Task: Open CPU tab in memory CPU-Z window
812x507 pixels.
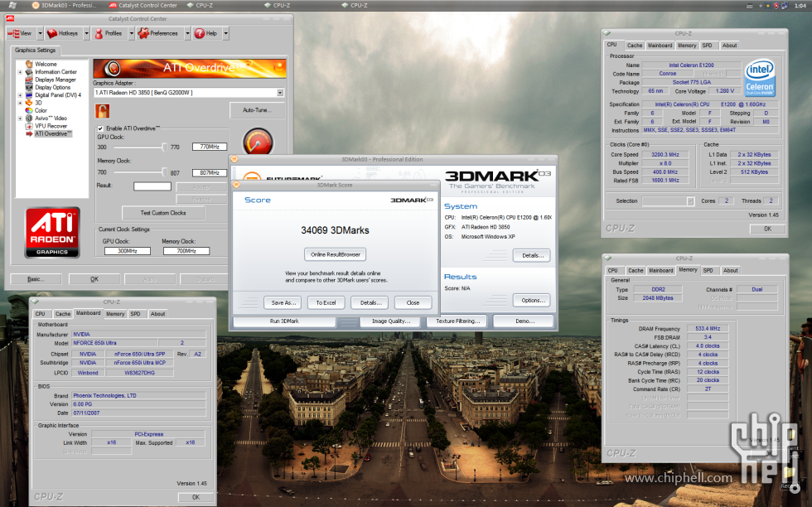Action: 613,270
